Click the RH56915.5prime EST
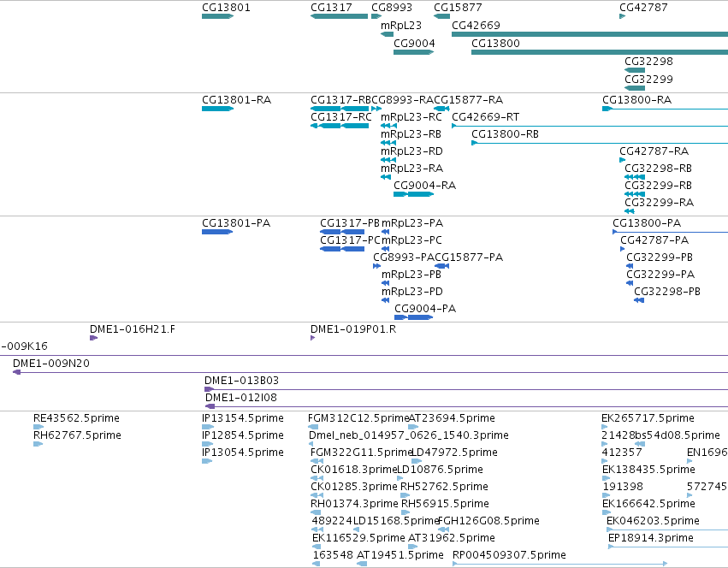This screenshot has width=728, height=568. click(x=405, y=512)
